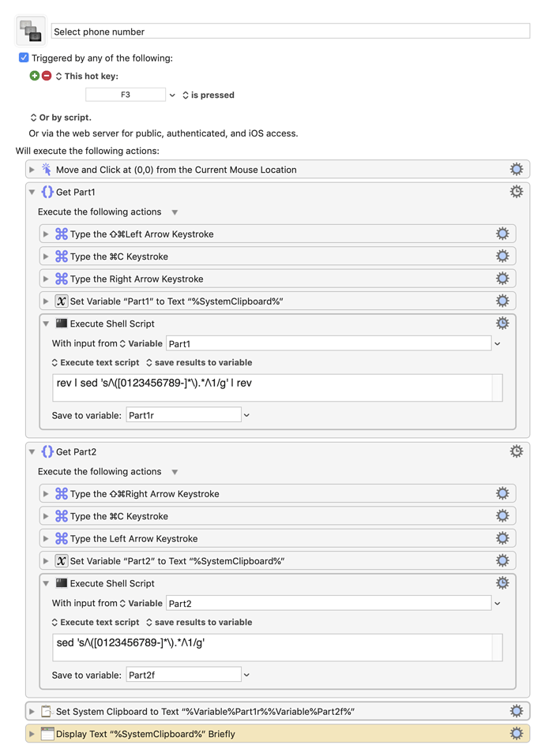This screenshot has height=756, width=545.
Task: Open gear menu for Get Part1 group
Action: (x=517, y=192)
